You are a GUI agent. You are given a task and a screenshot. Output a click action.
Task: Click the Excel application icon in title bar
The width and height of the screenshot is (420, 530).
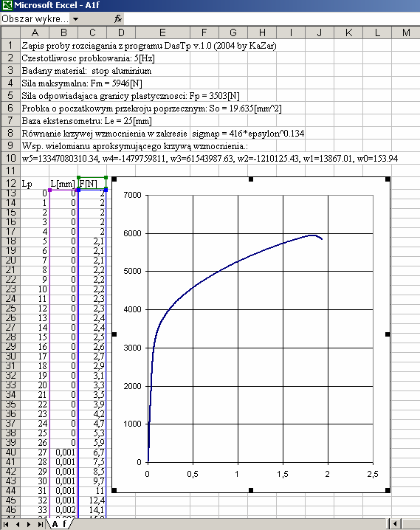(7, 5)
